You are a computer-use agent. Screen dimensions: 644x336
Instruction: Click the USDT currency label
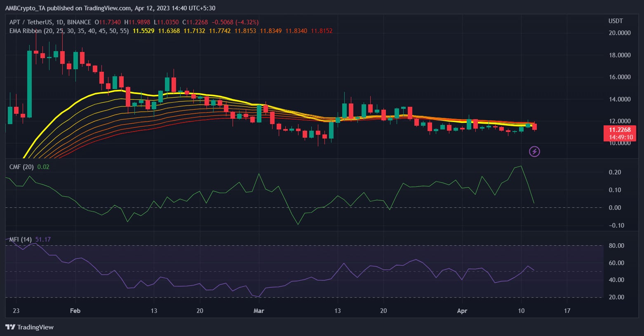click(x=616, y=21)
